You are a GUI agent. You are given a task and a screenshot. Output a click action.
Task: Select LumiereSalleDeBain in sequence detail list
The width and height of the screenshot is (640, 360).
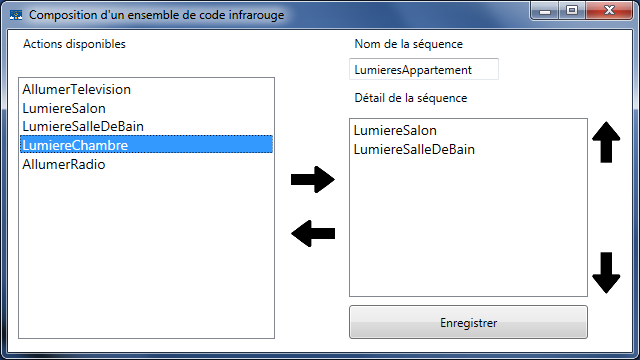(x=468, y=149)
